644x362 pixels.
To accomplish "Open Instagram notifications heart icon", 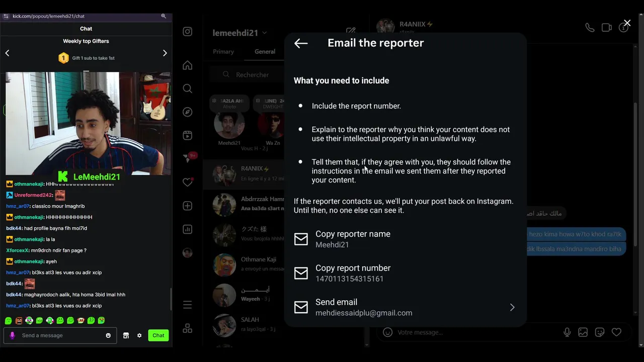I will pyautogui.click(x=188, y=182).
